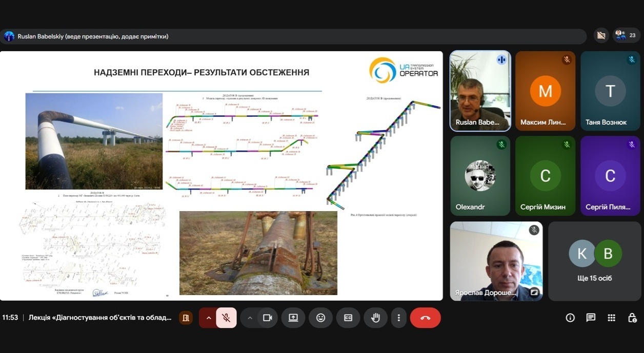Click muted mic icon on Сергій Мизин's tile
Screen dimensions: 644x353
click(567, 144)
